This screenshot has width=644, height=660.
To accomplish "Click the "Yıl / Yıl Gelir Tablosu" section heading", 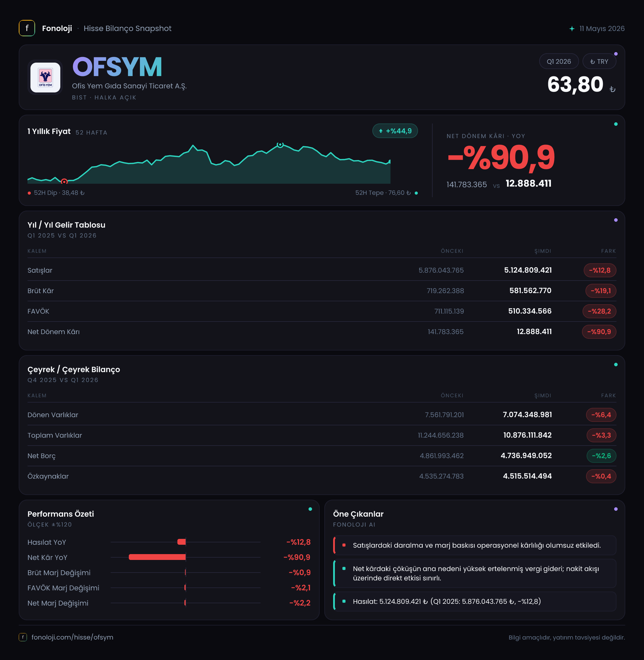I will pos(66,225).
